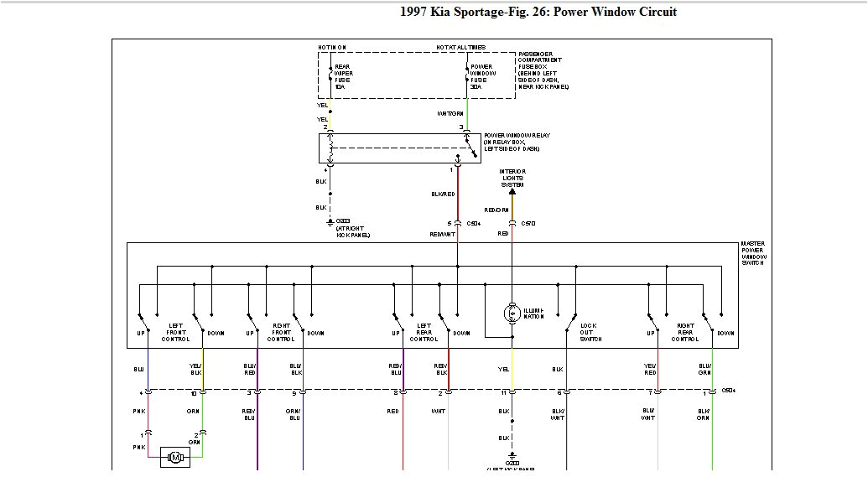The width and height of the screenshot is (868, 477).
Task: Click the rear wiper fuse symbol
Action: [330, 74]
